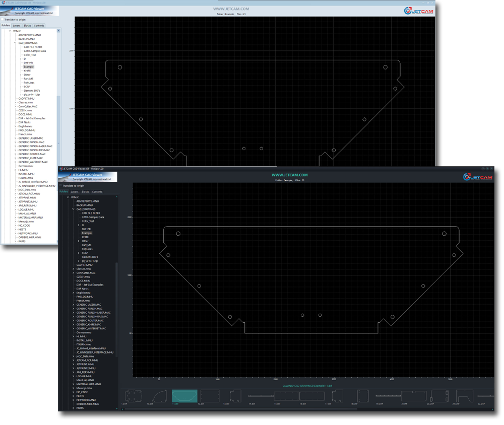Select NETWORK.MNU in light window

coord(28,234)
